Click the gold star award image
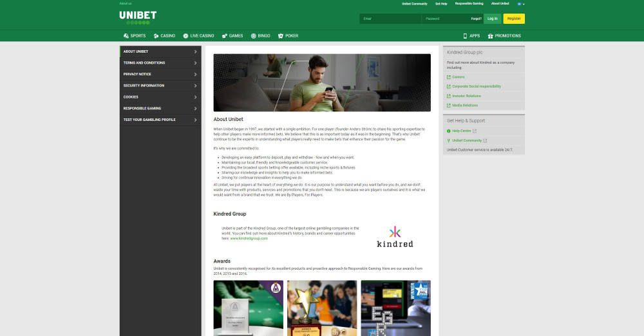The width and height of the screenshot is (644, 336). [322, 308]
